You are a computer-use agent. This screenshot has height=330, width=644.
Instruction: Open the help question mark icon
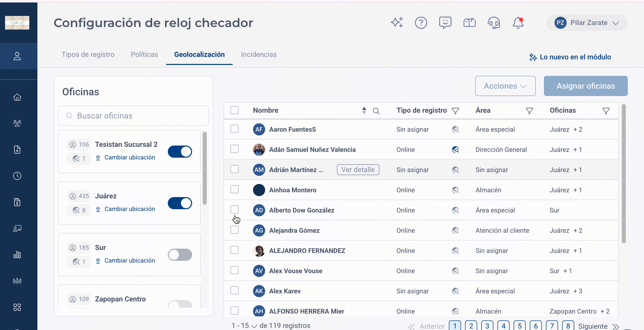421,23
